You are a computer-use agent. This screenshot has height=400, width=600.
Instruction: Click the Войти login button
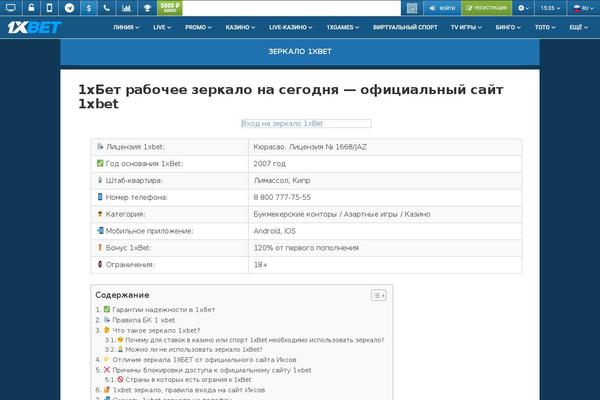442,8
